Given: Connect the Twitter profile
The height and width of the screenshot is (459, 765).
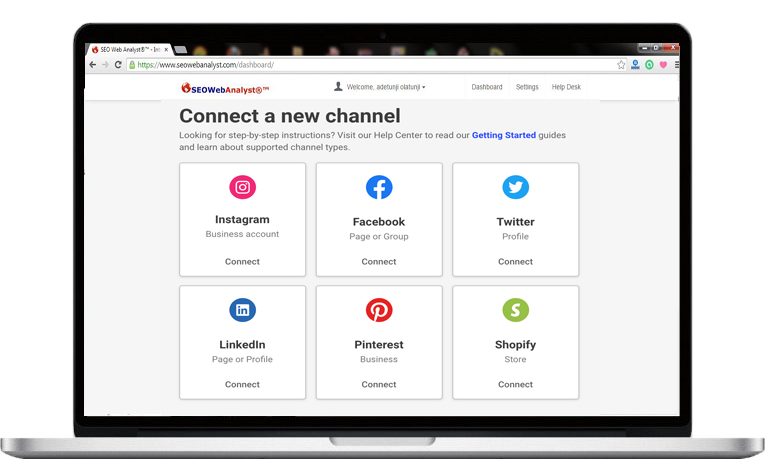Looking at the screenshot, I should pos(516,261).
